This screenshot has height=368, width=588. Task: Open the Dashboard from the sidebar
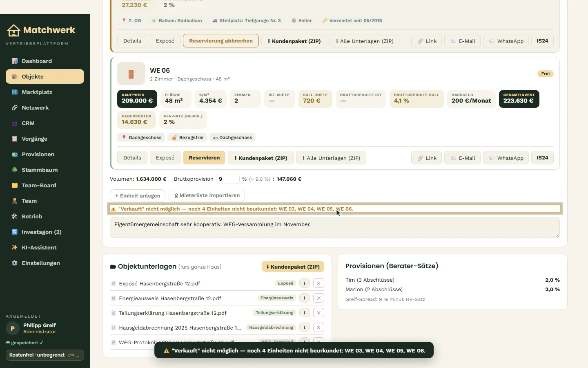tap(45, 61)
